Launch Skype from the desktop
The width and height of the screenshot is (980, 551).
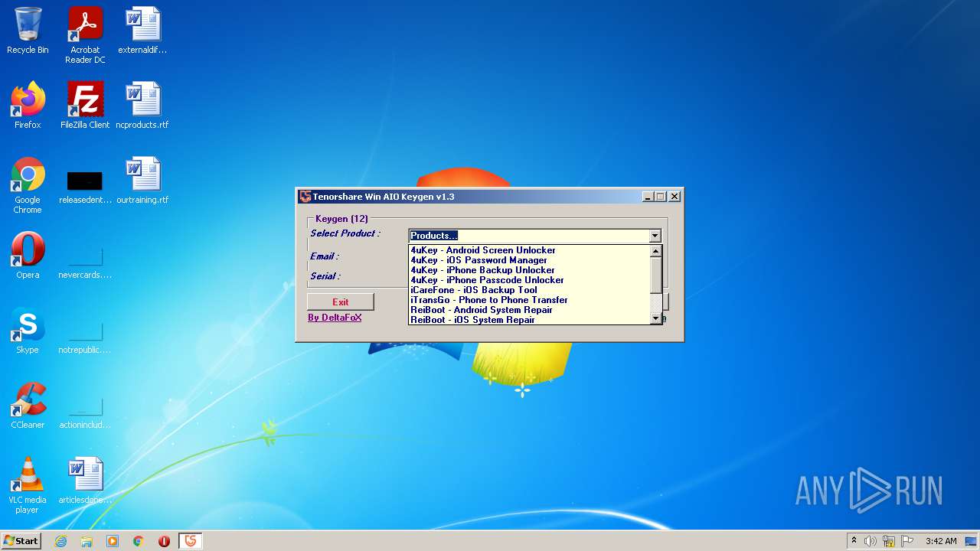28,331
